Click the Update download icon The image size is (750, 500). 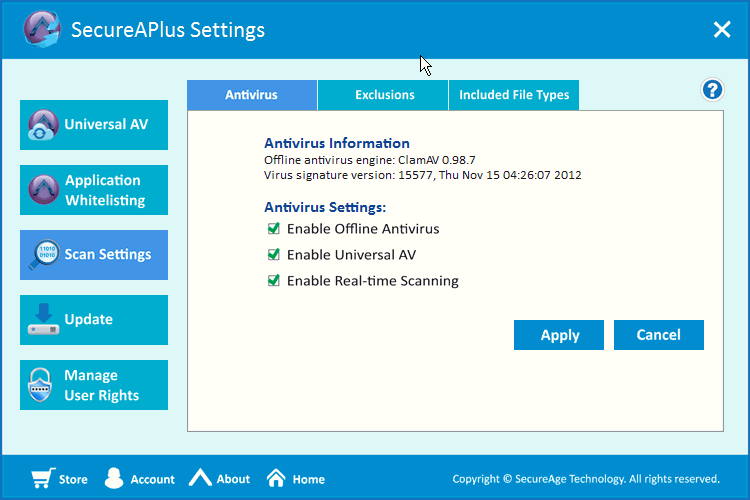click(x=43, y=320)
